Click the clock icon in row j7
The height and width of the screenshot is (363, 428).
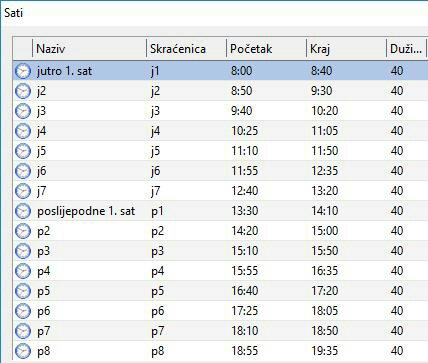(x=23, y=191)
